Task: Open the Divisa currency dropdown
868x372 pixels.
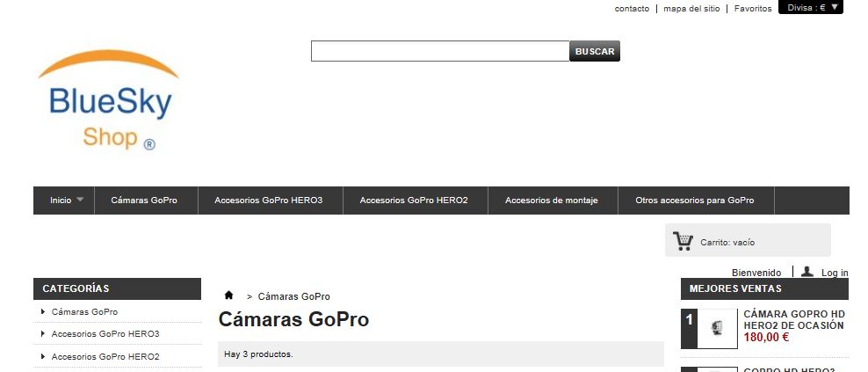Action: point(810,8)
